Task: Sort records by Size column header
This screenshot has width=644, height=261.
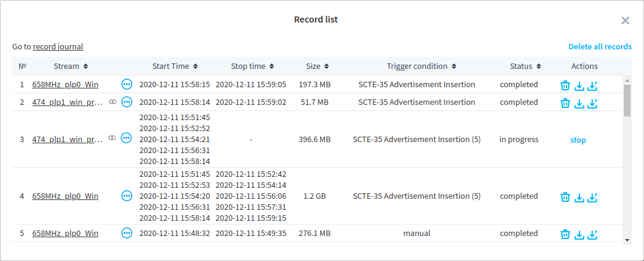Action: [x=317, y=66]
